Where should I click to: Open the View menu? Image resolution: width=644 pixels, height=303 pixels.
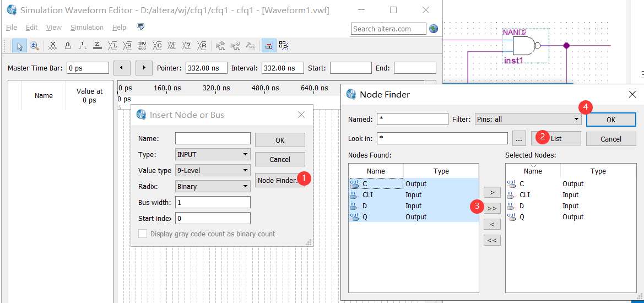point(54,28)
